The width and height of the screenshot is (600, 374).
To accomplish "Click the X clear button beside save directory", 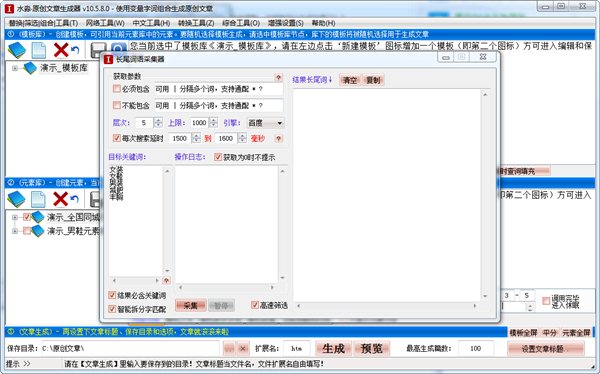I will pos(243,348).
